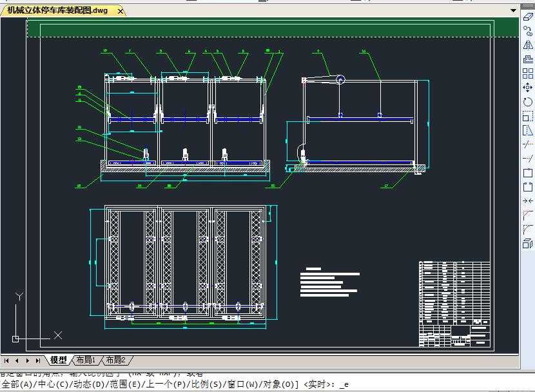Activate the Trim tool
Image resolution: width=535 pixels, height=392 pixels.
[x=527, y=144]
